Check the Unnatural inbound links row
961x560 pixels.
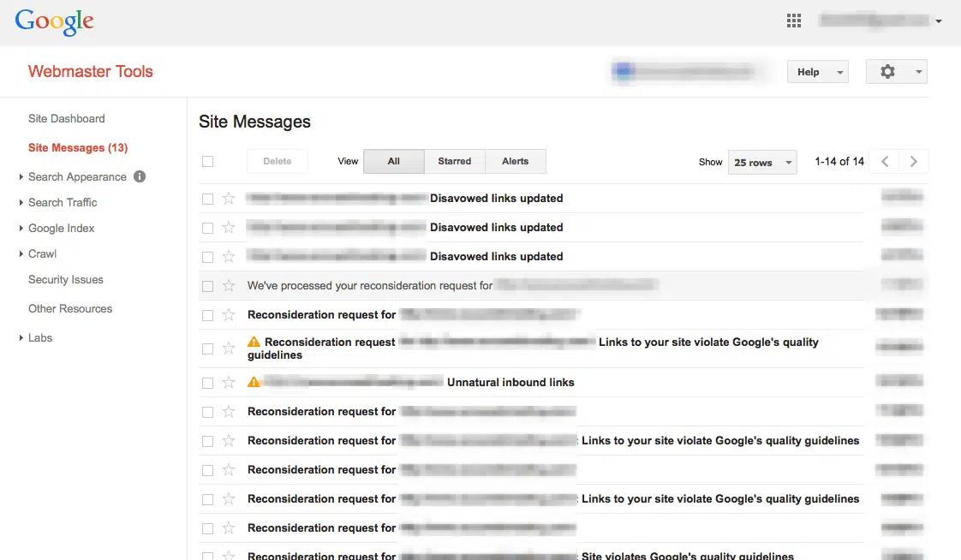point(208,383)
